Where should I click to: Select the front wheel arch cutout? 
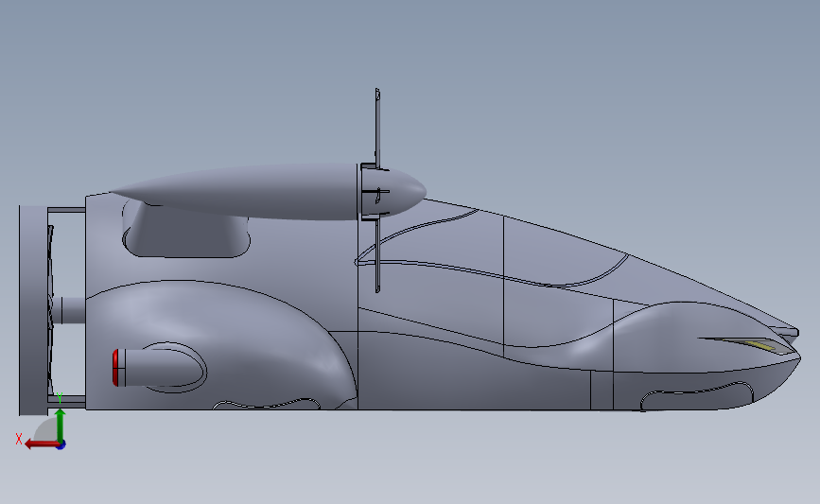pos(697,397)
